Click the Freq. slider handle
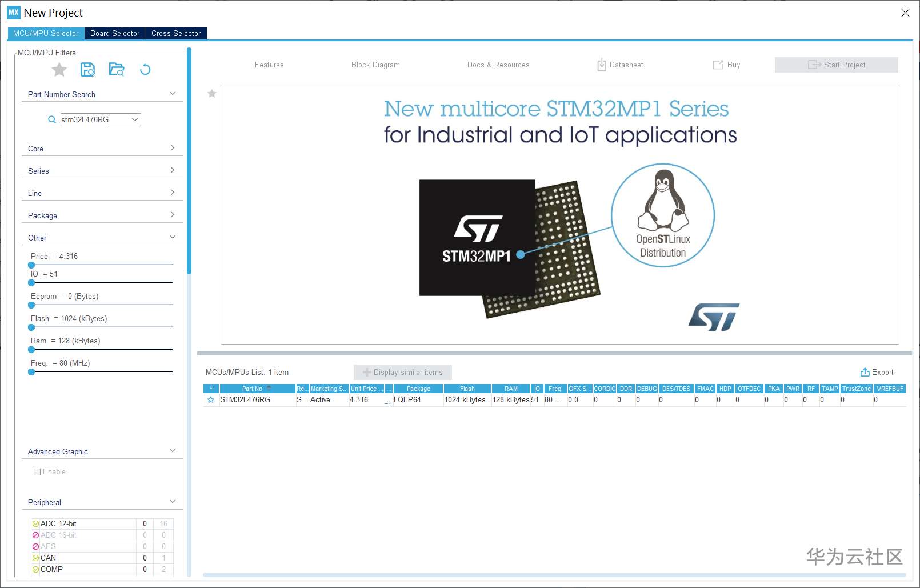 [31, 372]
